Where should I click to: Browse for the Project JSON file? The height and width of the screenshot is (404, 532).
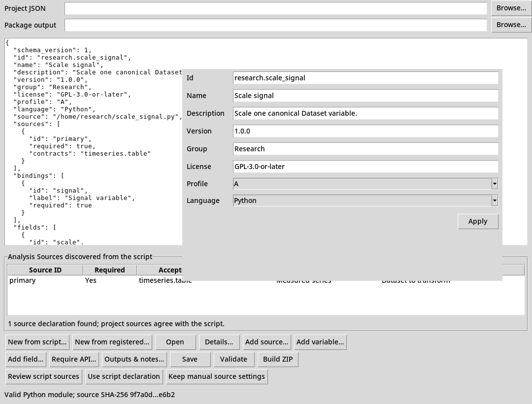point(511,8)
